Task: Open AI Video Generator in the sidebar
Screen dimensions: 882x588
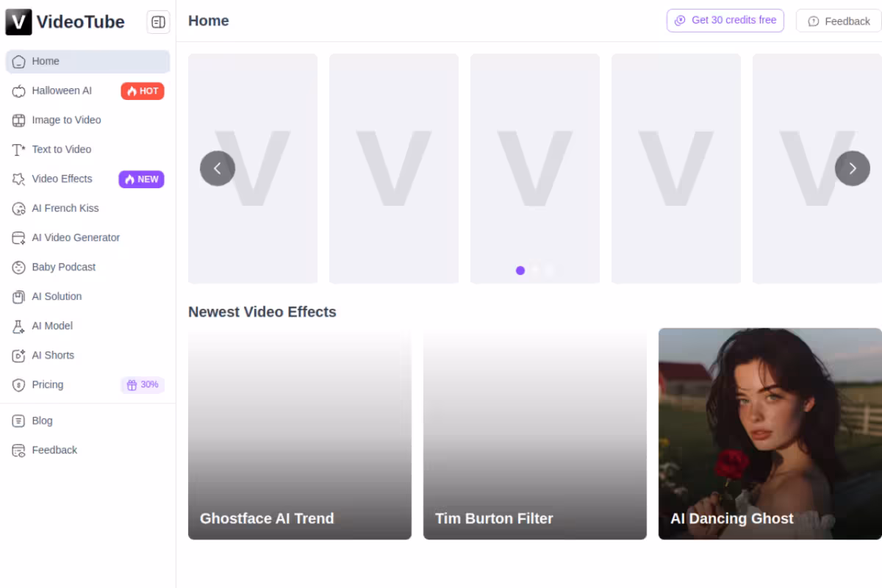Action: click(88, 238)
